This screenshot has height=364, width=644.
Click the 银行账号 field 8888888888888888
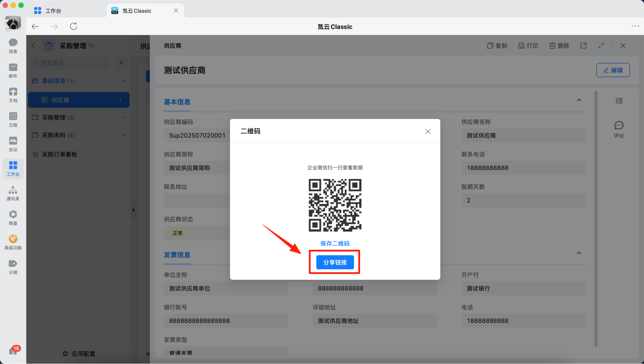pyautogui.click(x=226, y=321)
